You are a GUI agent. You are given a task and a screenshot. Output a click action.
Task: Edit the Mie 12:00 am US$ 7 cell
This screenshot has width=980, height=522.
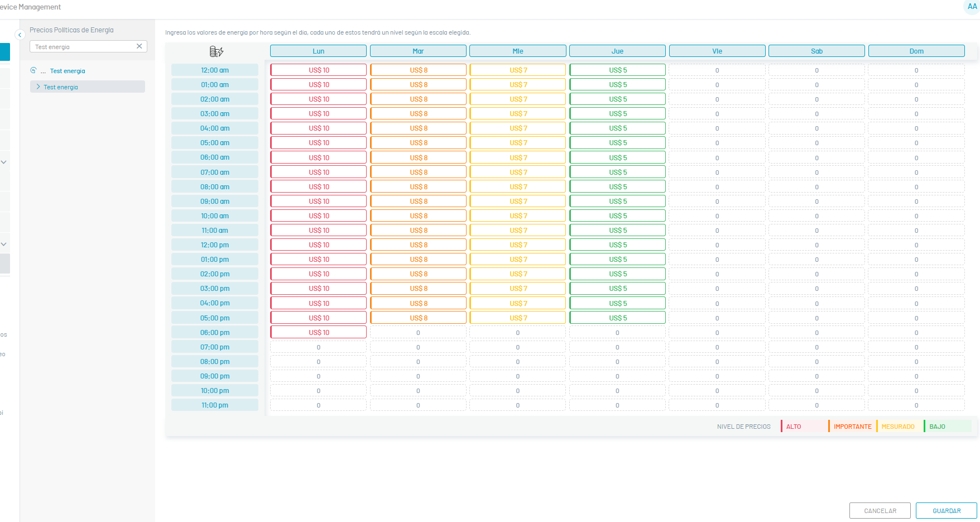[x=518, y=70]
